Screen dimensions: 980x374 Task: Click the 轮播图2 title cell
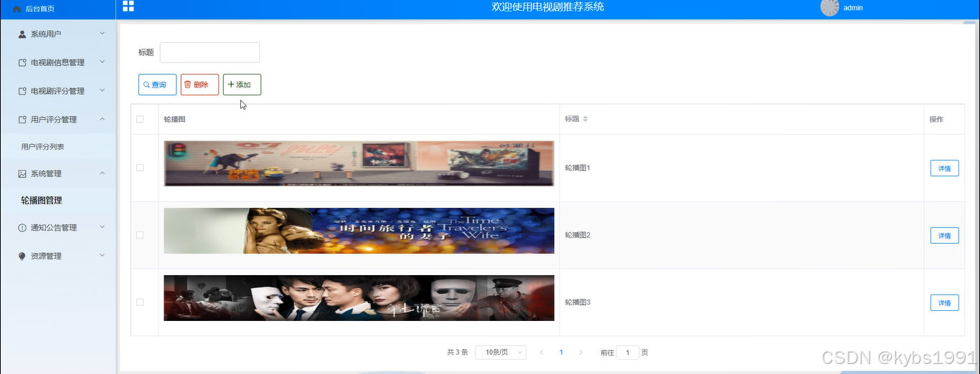[578, 235]
